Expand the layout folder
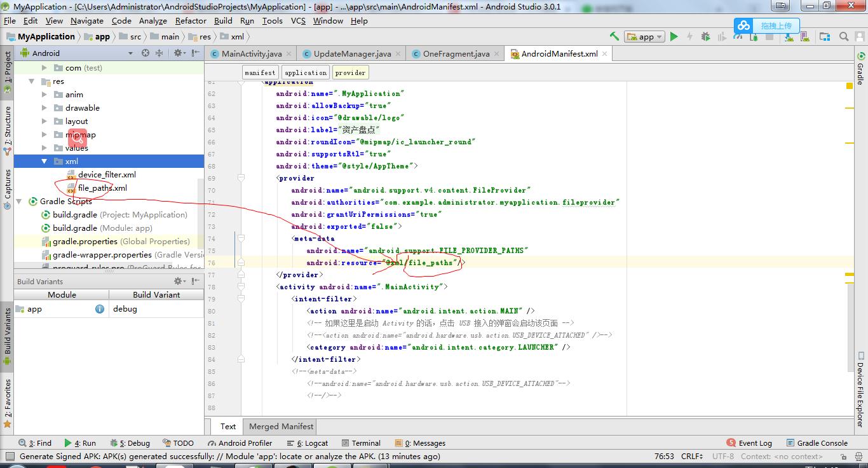Viewport: 868px width, 468px height. tap(44, 121)
